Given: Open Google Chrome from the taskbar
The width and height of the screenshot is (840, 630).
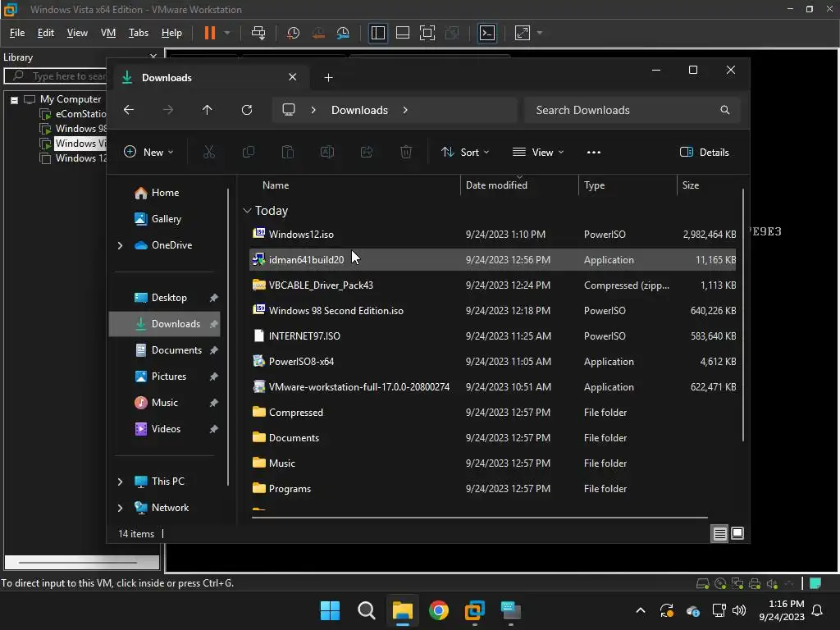Looking at the screenshot, I should pyautogui.click(x=439, y=610).
